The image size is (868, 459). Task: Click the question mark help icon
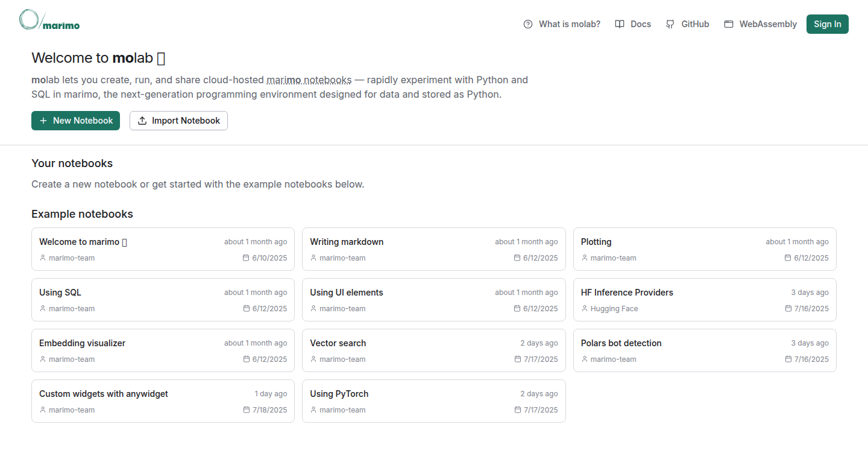click(x=528, y=24)
